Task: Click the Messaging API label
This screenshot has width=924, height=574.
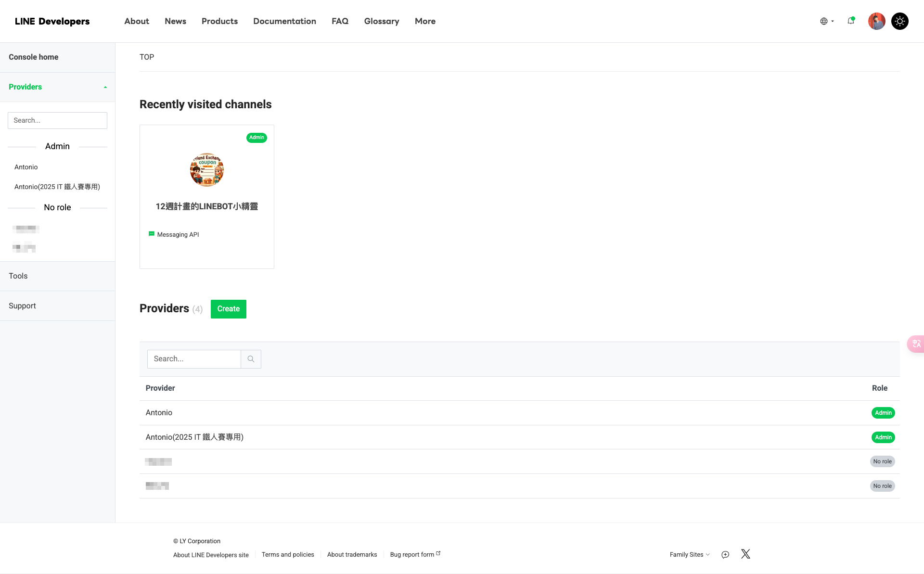Action: coord(178,235)
